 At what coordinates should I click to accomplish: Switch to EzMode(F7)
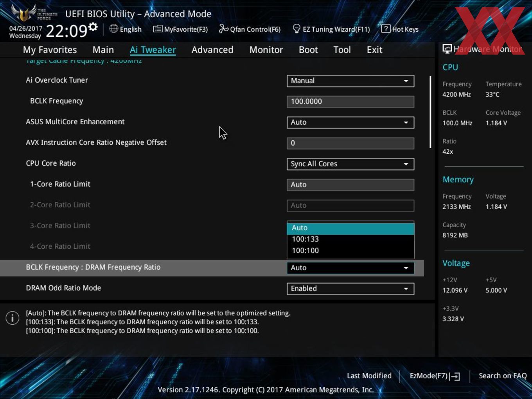coord(435,376)
